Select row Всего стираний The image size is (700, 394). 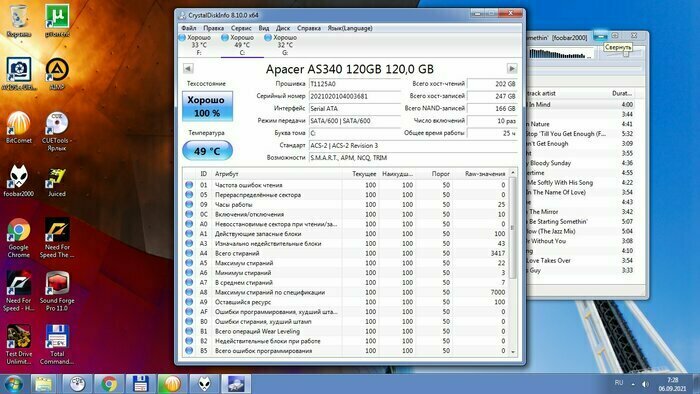346,253
